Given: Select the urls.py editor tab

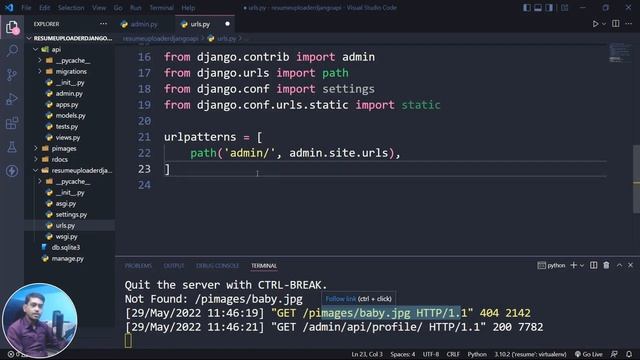Looking at the screenshot, I should 200,24.
